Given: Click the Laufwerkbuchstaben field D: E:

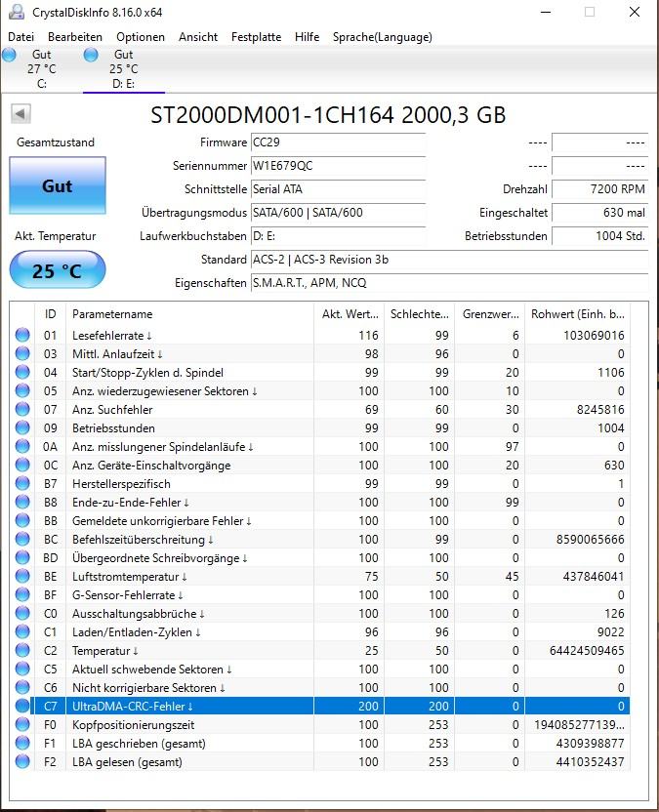Looking at the screenshot, I should pyautogui.click(x=338, y=235).
